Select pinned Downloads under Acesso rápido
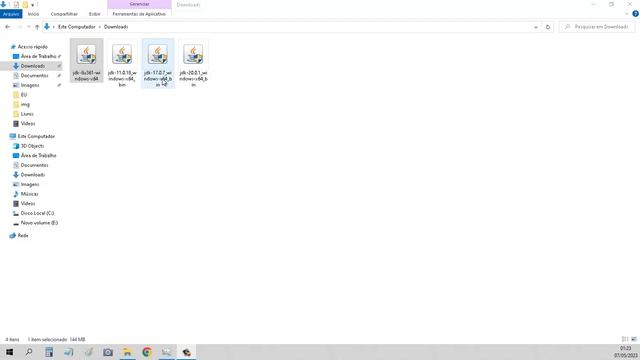The image size is (640, 360). [33, 66]
